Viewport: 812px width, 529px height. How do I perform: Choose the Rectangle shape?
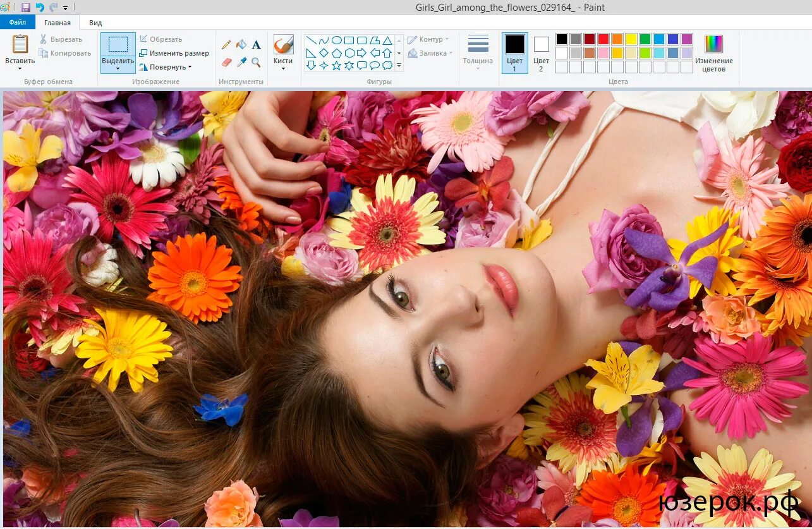click(x=349, y=40)
